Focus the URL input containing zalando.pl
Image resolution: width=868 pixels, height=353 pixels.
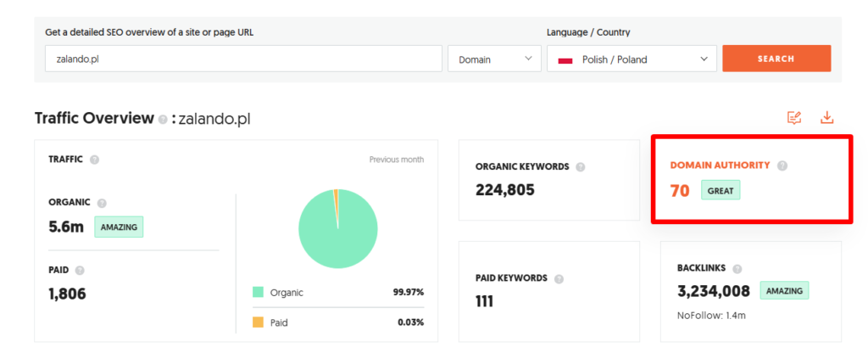[243, 59]
